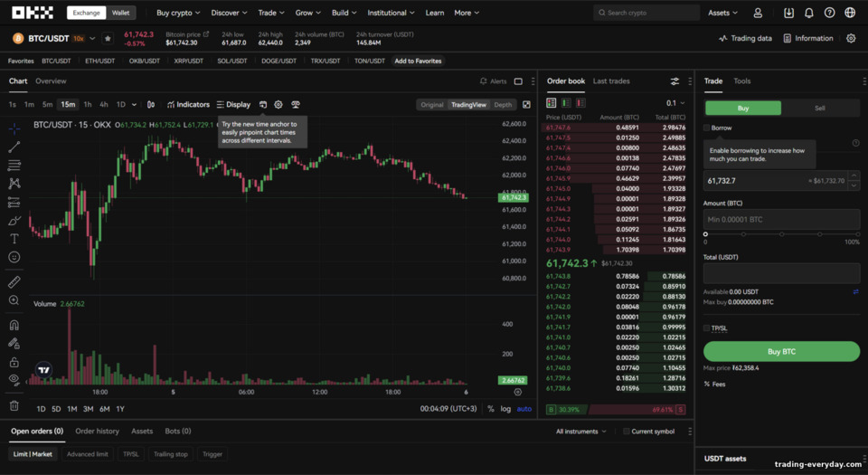Open order book 0.1 depth grouping dropdown
The height and width of the screenshot is (475, 868).
point(676,103)
